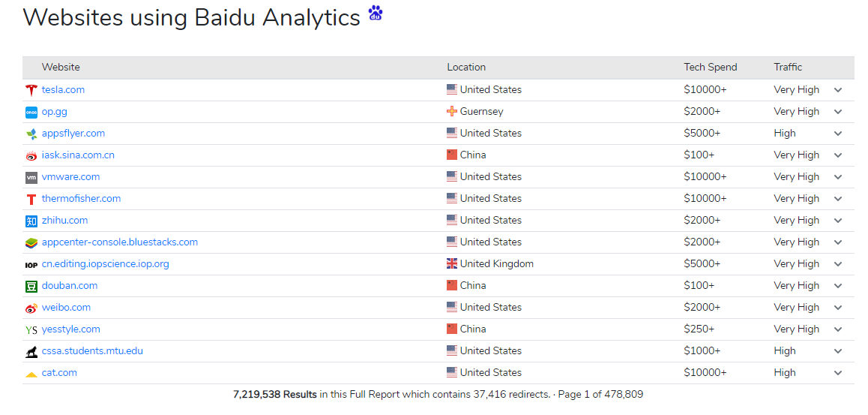Click the bluestacks favicon icon
Viewport: 868px width, 415px height.
(x=31, y=242)
